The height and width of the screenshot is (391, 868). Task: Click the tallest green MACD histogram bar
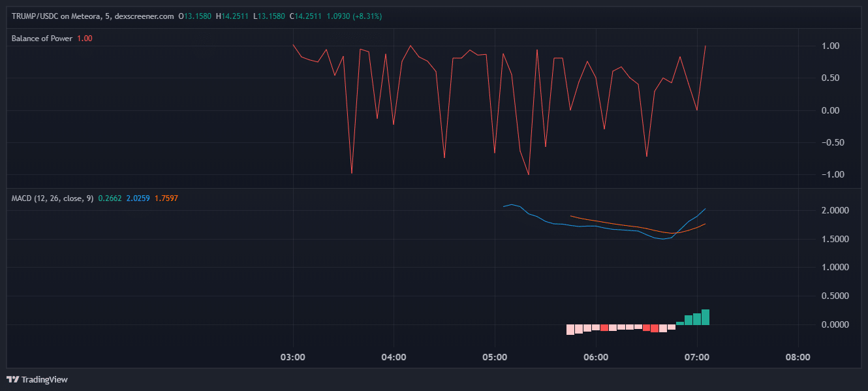point(705,317)
